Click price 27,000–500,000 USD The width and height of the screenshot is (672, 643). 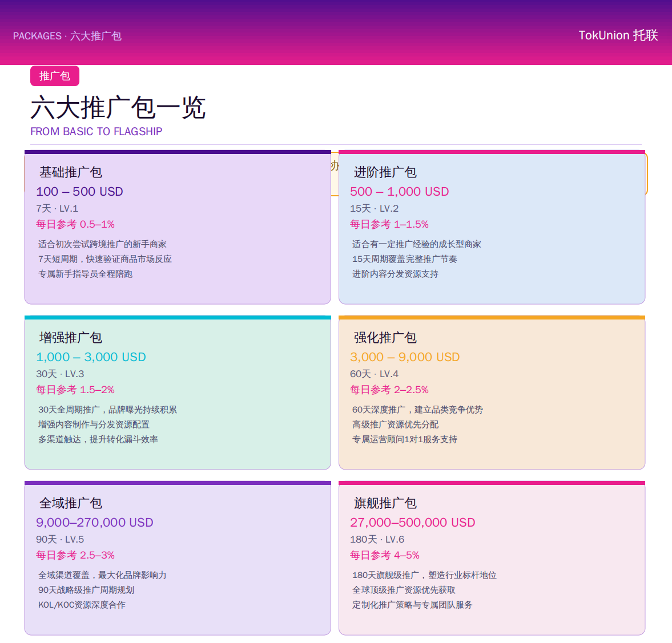413,522
